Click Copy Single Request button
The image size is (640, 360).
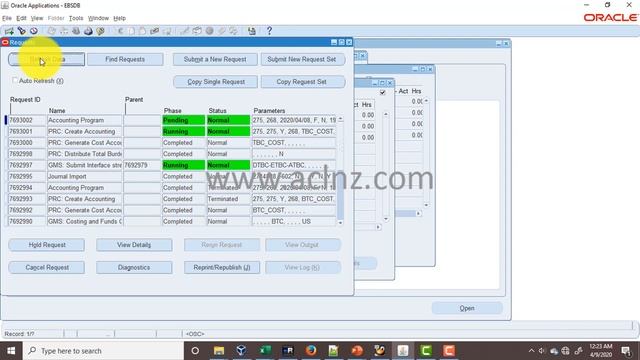pyautogui.click(x=216, y=82)
